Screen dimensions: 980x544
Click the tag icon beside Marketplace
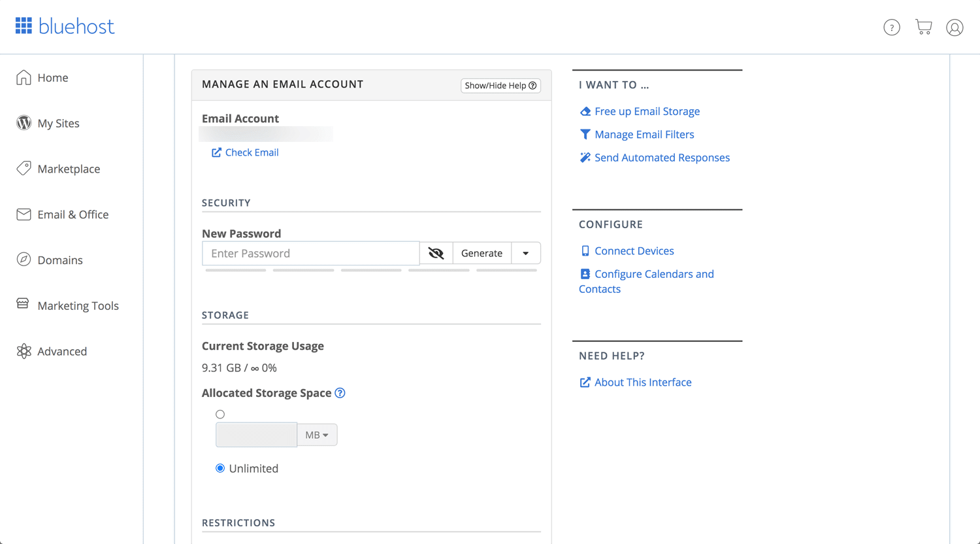tap(24, 168)
